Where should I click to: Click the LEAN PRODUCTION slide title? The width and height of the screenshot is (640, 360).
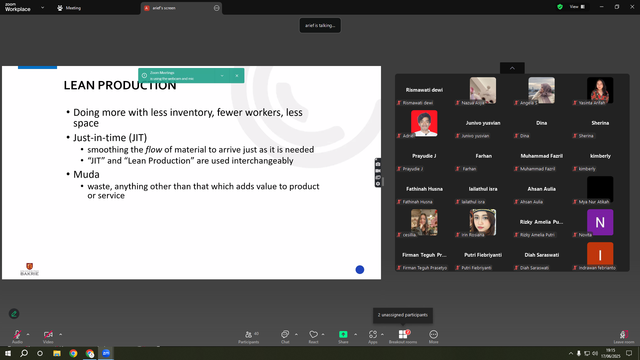tap(120, 85)
